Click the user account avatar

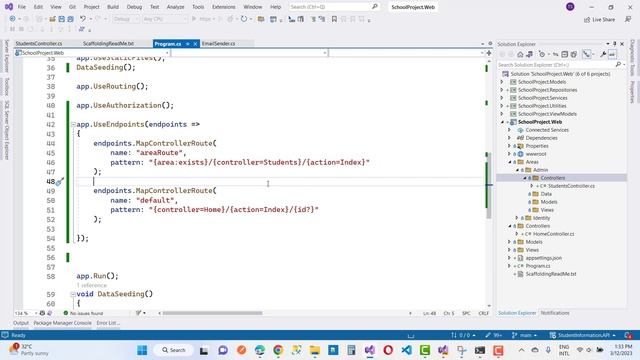click(570, 7)
